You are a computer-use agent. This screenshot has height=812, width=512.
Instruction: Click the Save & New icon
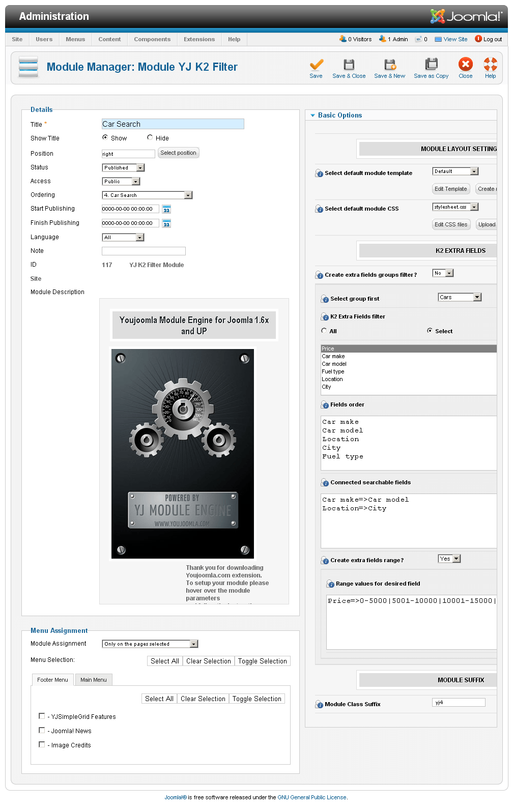(390, 65)
